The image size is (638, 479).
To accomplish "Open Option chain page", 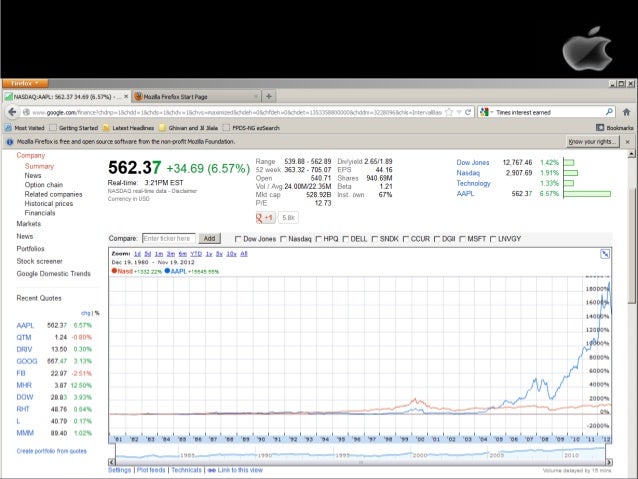I will 44,185.
